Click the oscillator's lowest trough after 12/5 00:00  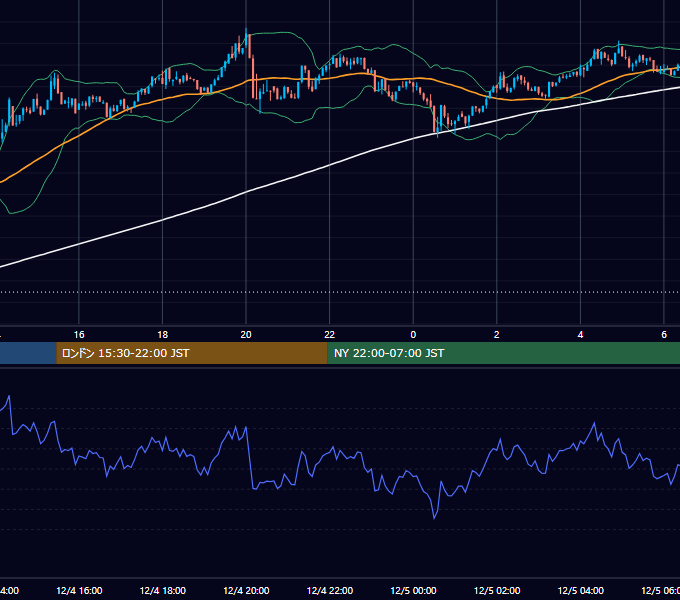[434, 518]
